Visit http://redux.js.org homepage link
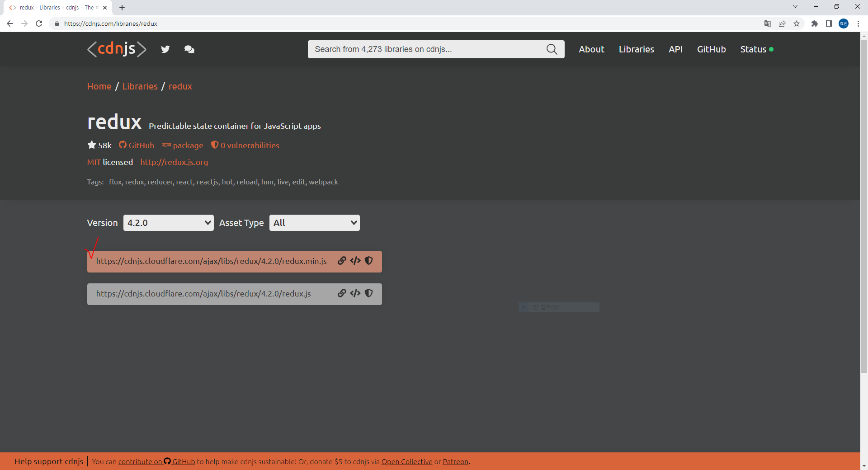The image size is (868, 470). click(x=174, y=162)
